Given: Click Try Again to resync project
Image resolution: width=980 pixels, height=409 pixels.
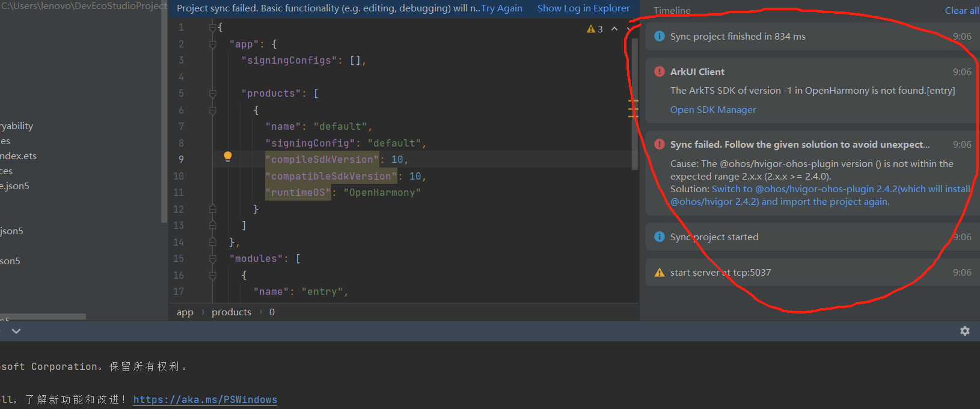Looking at the screenshot, I should (x=501, y=8).
